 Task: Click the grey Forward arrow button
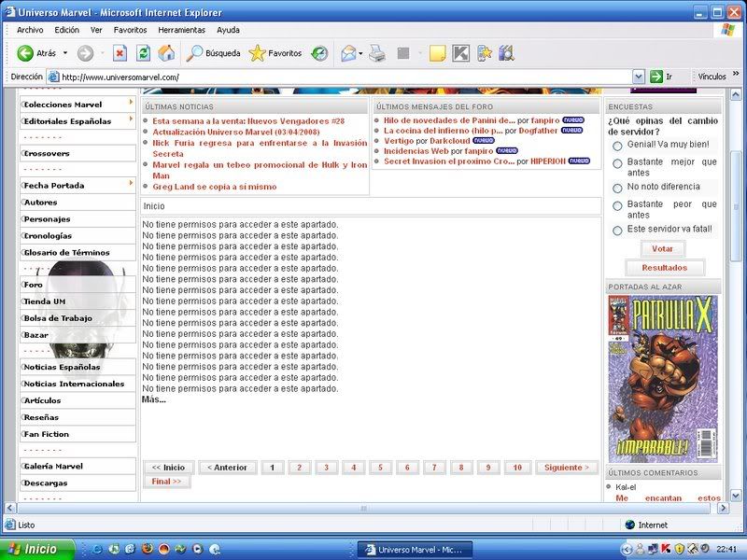[x=85, y=53]
